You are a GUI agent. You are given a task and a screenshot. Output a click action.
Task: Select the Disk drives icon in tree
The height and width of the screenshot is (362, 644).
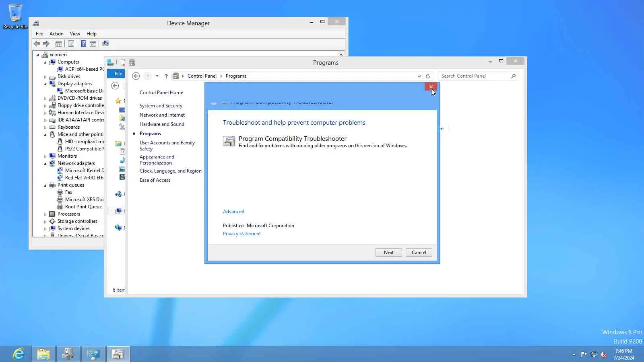[x=52, y=76]
